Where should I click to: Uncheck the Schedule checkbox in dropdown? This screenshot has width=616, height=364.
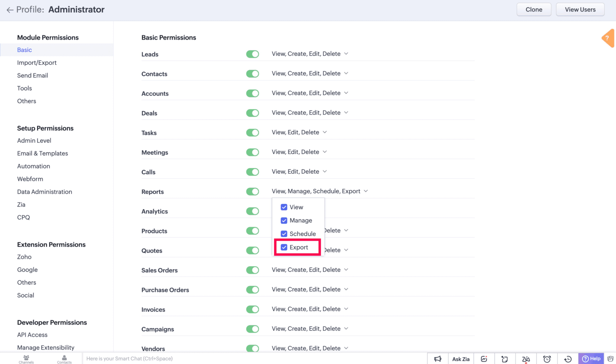284,234
